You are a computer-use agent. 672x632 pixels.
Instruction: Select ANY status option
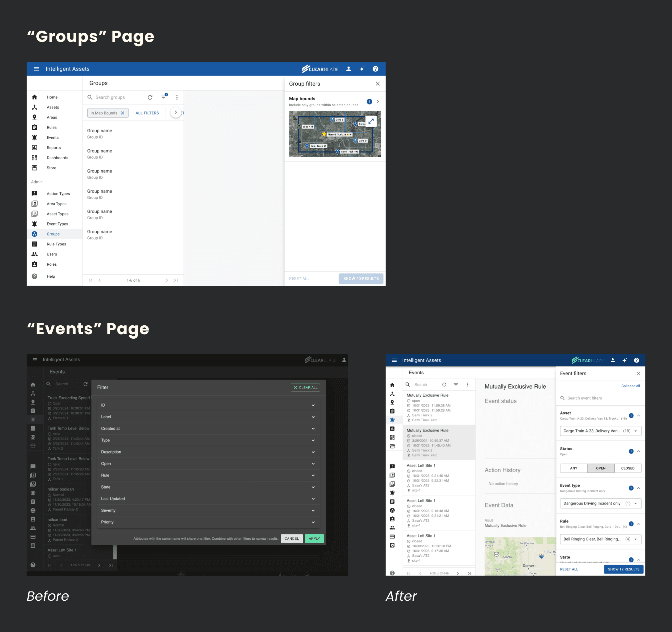pos(573,468)
